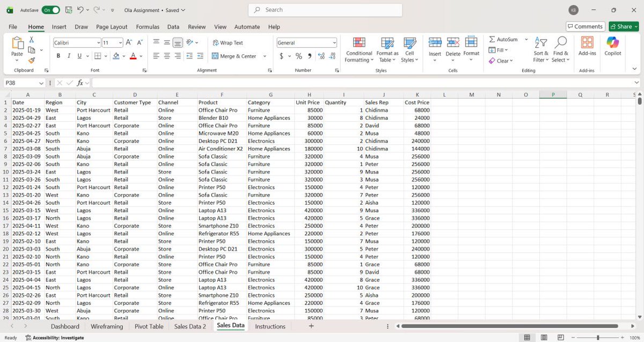
Task: Increase cell indent
Action: pyautogui.click(x=200, y=56)
